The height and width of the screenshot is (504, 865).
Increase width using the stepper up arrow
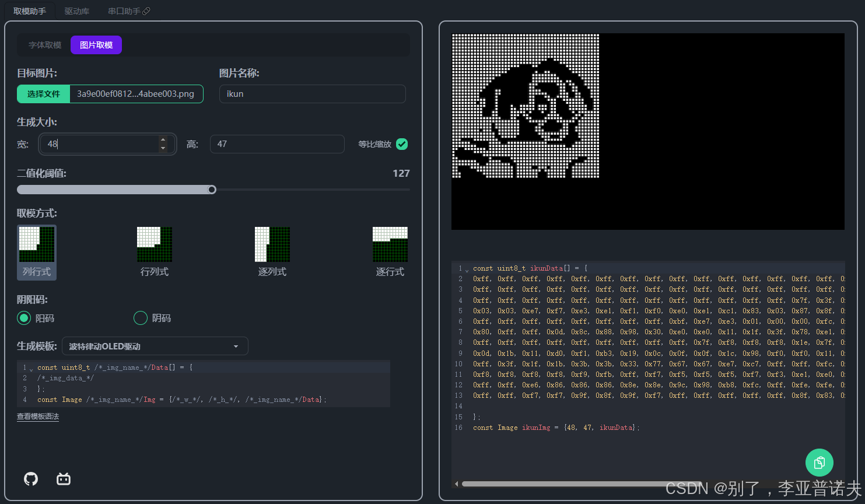163,139
